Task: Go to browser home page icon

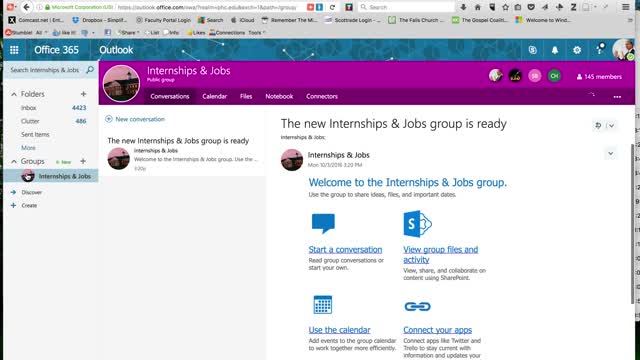Action: 478,7
